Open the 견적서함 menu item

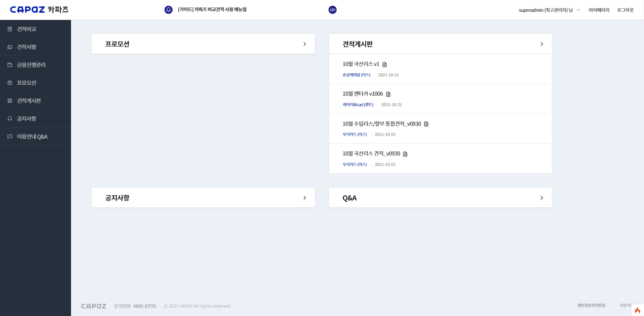coord(36,47)
